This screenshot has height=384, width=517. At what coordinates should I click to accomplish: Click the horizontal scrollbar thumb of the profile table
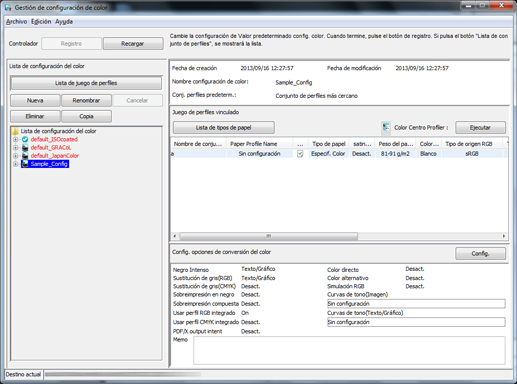click(269, 236)
